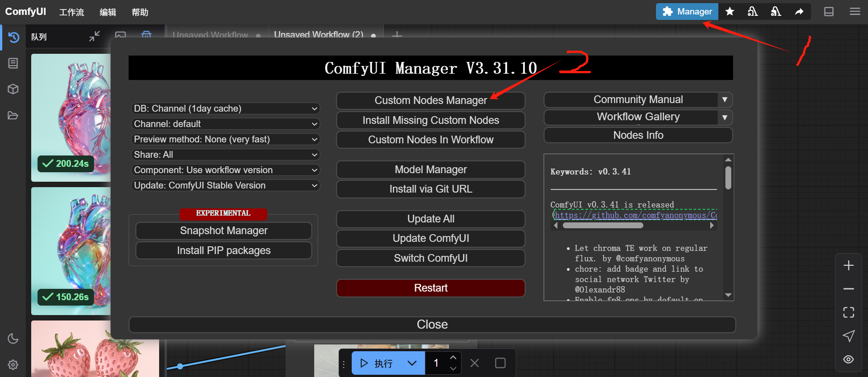Viewport: 868px width, 377px height.
Task: Expand the Community Manual dropdown arrow
Action: coord(725,99)
